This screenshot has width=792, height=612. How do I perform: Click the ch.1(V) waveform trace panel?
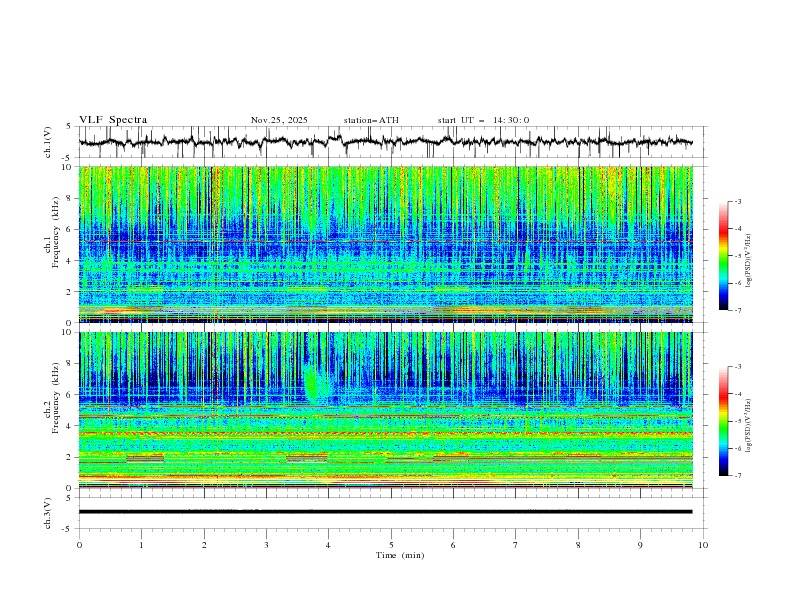[x=390, y=142]
